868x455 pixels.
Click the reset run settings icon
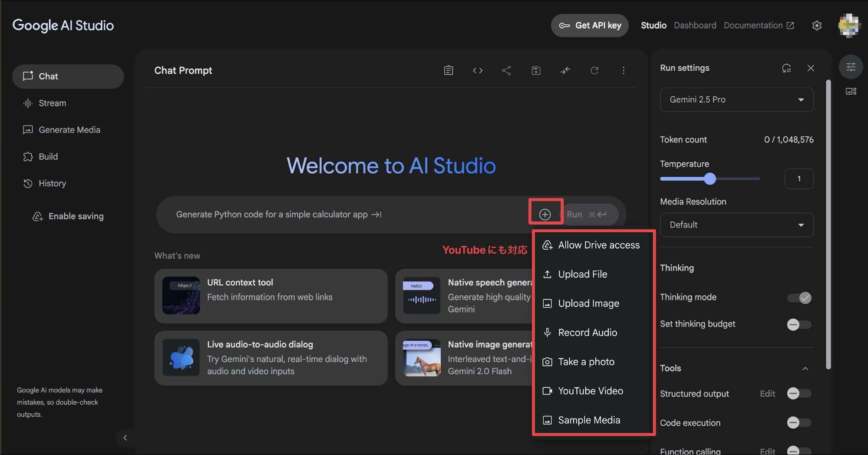click(786, 68)
